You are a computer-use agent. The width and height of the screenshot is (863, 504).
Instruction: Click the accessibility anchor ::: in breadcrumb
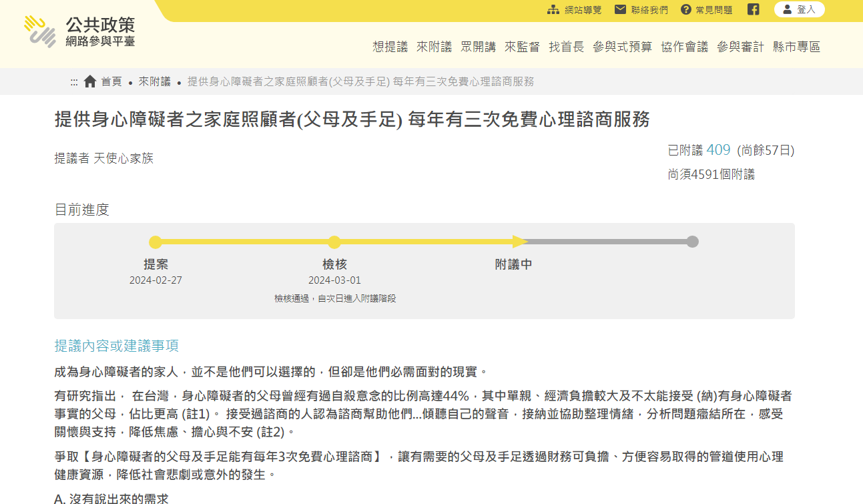(x=74, y=82)
